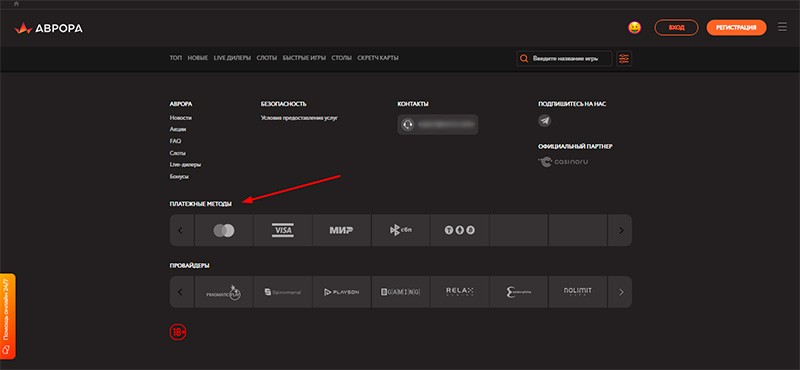800x370 pixels.
Task: Click the ПОДПИШИТЕСЬ НА НАС heading
Action: 572,104
